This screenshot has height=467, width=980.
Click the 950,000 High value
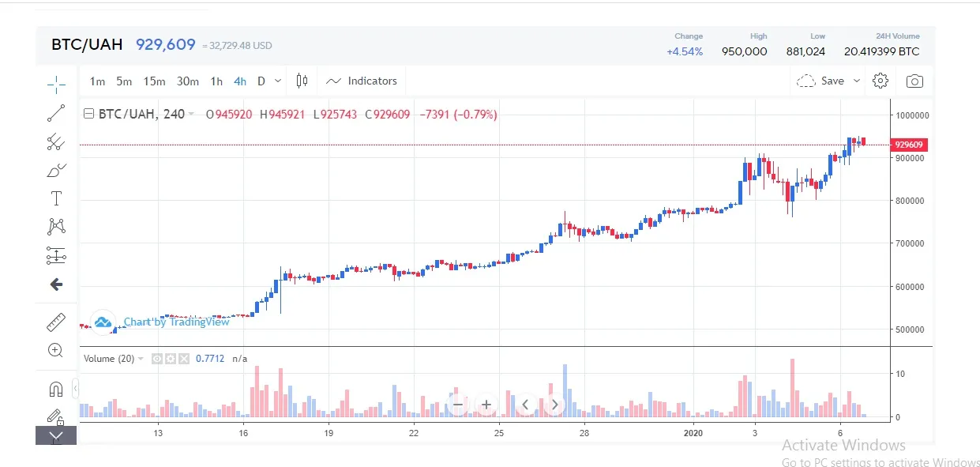tap(745, 51)
